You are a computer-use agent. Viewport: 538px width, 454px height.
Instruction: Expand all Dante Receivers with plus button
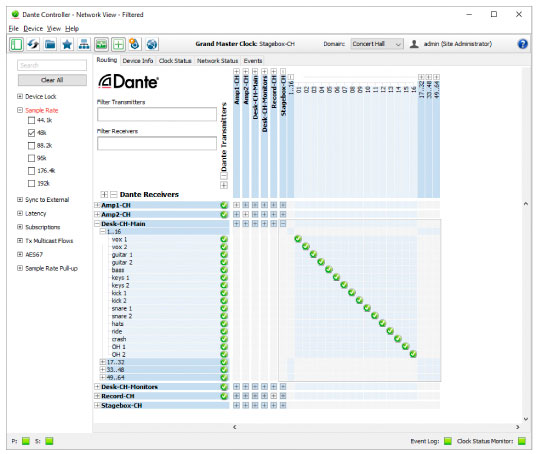[x=104, y=194]
